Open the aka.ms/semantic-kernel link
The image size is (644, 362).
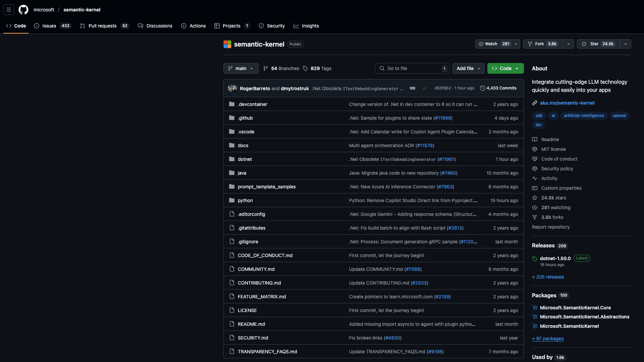click(x=567, y=103)
